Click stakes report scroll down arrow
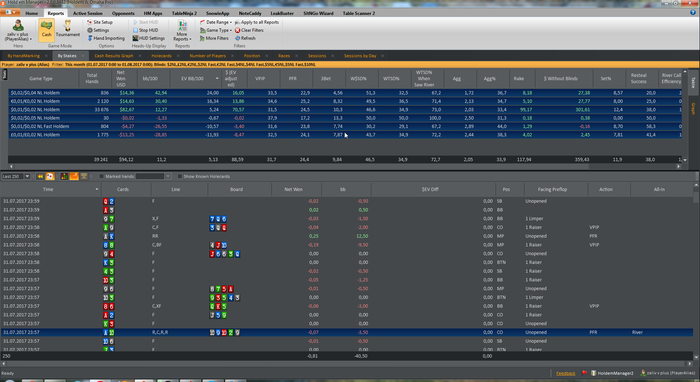This screenshot has height=382, width=700. pyautogui.click(x=685, y=160)
